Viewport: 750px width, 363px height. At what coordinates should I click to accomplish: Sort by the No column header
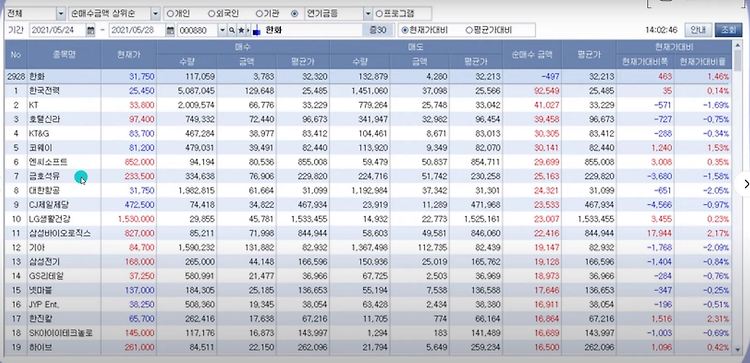click(16, 55)
